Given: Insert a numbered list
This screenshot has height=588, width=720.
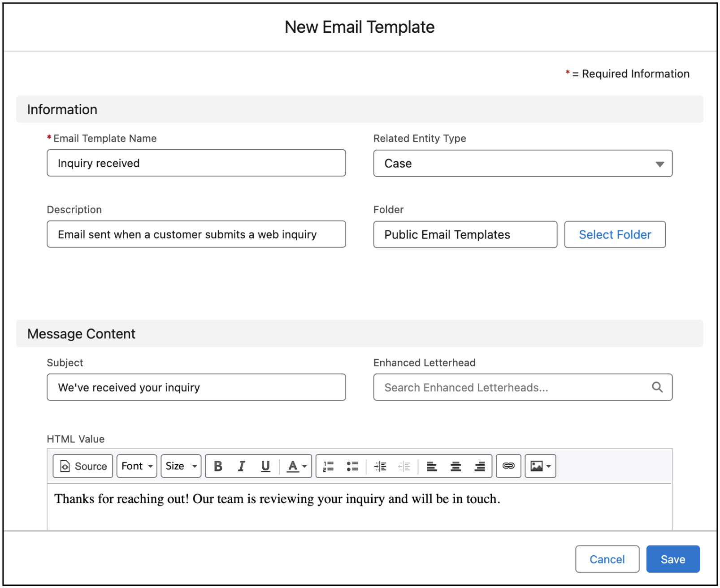Looking at the screenshot, I should tap(329, 466).
